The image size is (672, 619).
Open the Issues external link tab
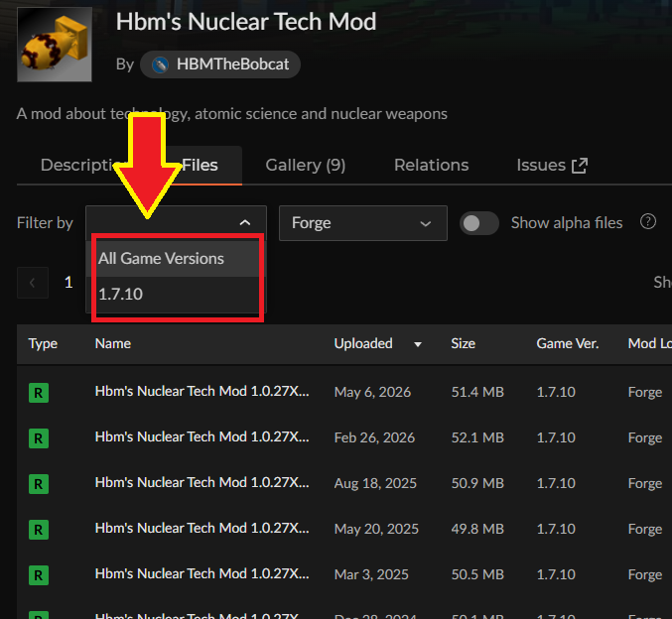coord(552,166)
